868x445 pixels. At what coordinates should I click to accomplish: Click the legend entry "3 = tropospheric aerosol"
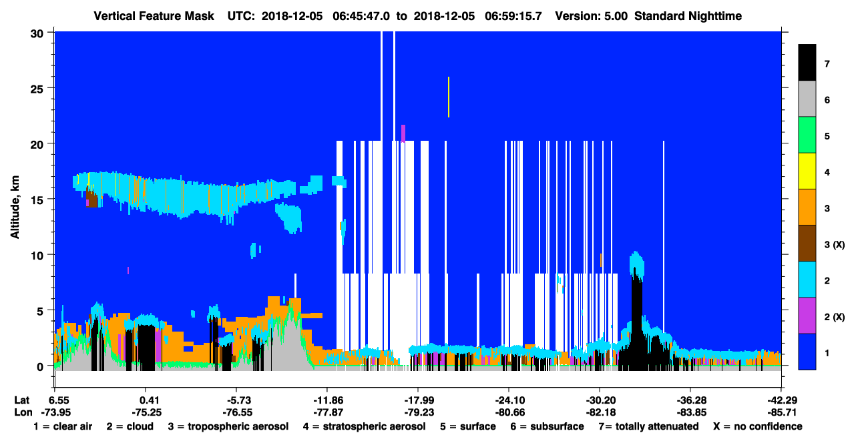click(x=228, y=426)
